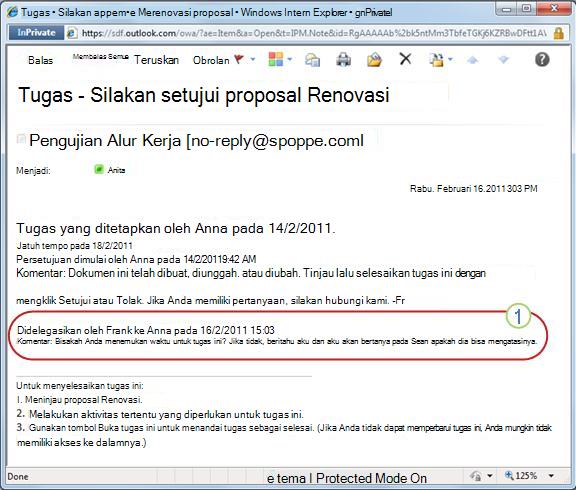576x490 pixels.
Task: Open help with question mark icon
Action: 542,59
